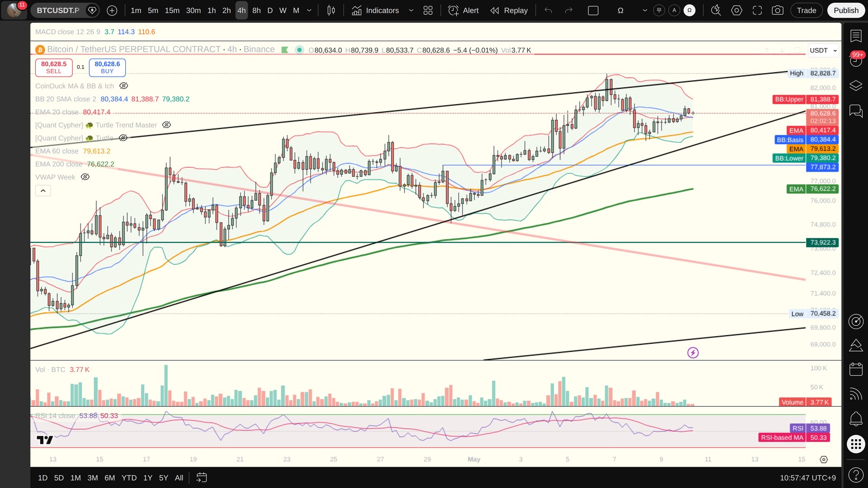Image resolution: width=868 pixels, height=488 pixels.
Task: Open the BTCUSDT.P symbol dropdown arrow
Action: tap(92, 10)
